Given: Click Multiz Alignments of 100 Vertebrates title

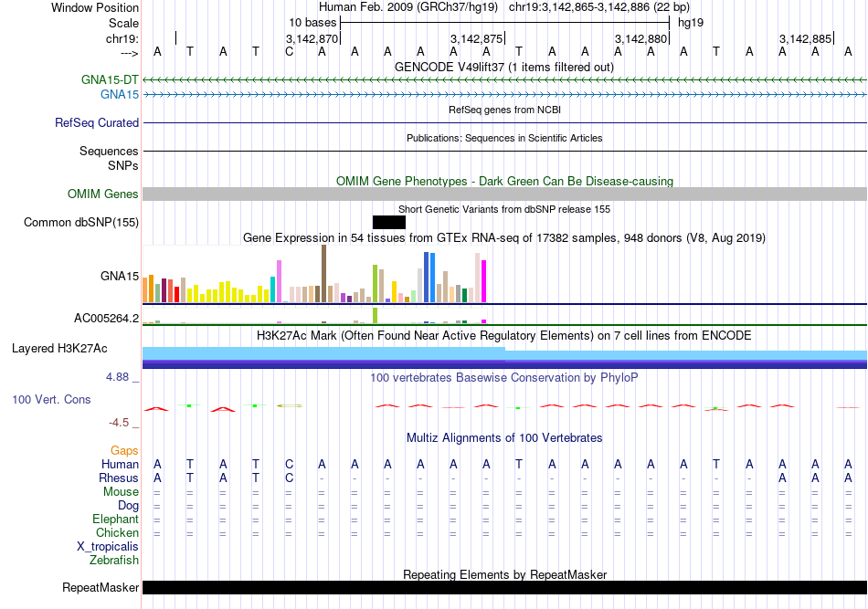Looking at the screenshot, I should [x=504, y=438].
